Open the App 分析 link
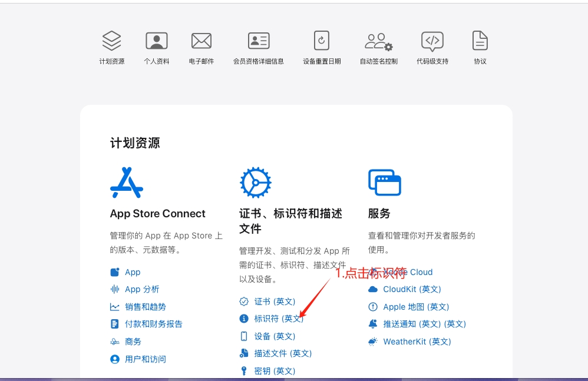Image resolution: width=588 pixels, height=381 pixels. click(142, 289)
